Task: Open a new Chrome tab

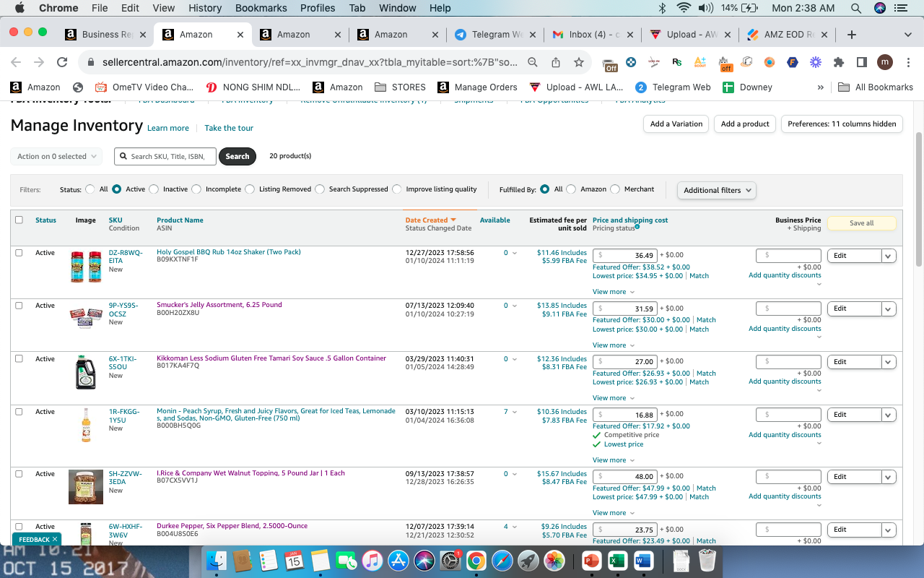Action: [852, 34]
